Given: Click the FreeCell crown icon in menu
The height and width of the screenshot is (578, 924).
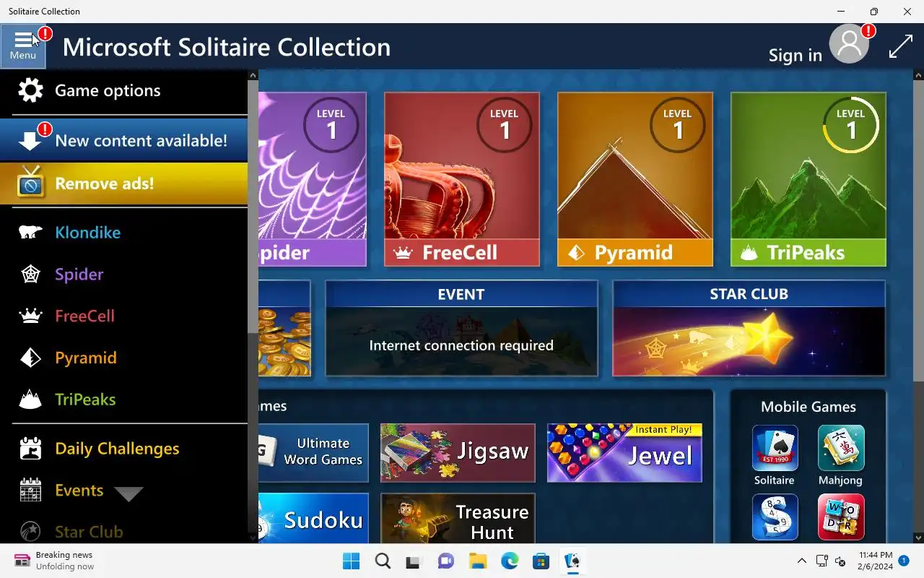Looking at the screenshot, I should pyautogui.click(x=30, y=316).
